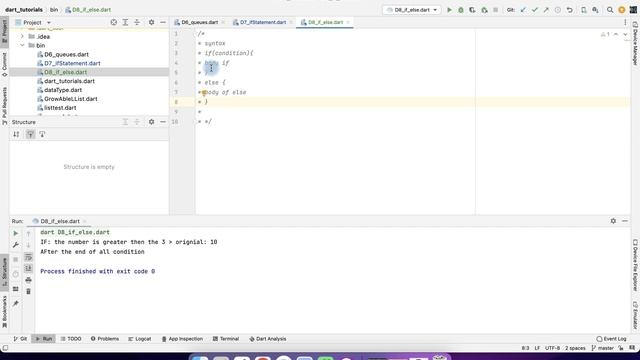This screenshot has width=640, height=360.
Task: Open the Run panel wrench settings
Action: [16, 245]
